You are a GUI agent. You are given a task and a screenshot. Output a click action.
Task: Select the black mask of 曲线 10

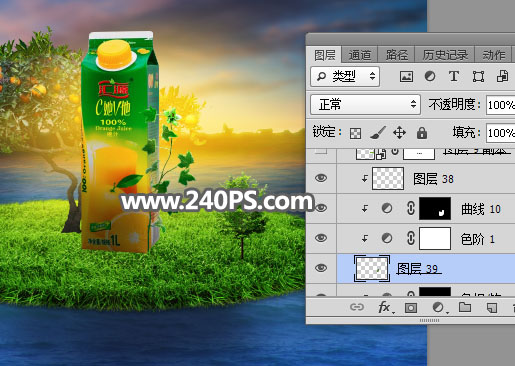pyautogui.click(x=435, y=208)
